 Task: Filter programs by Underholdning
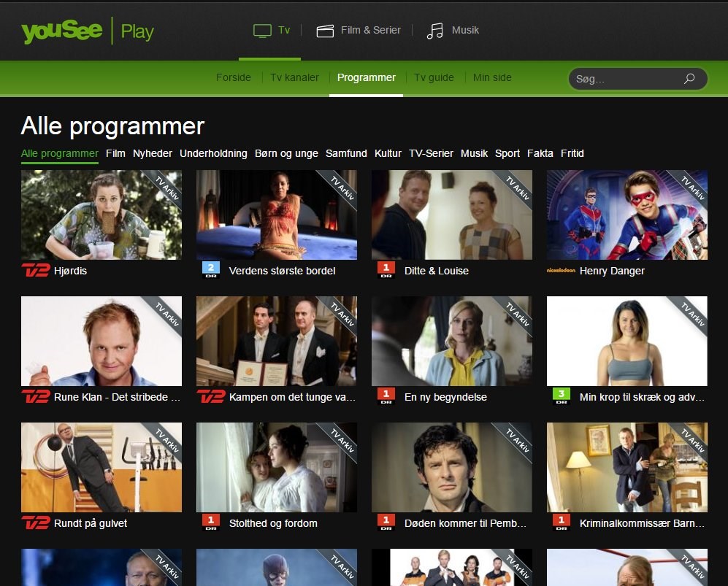[x=213, y=153]
